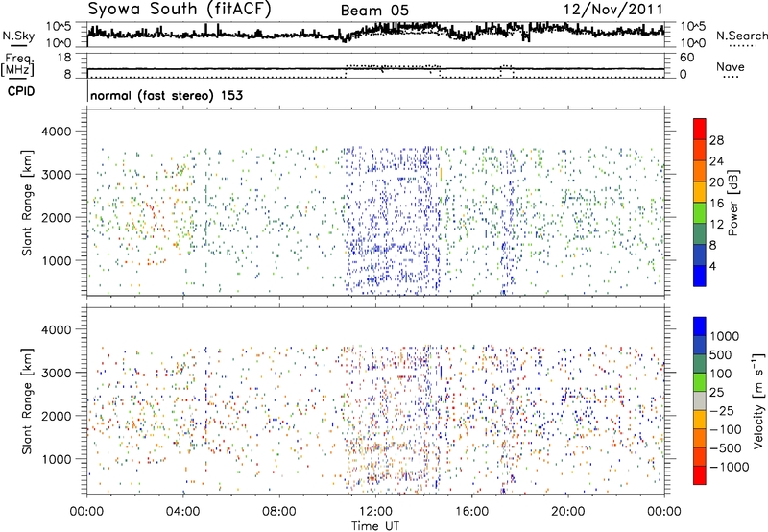
Task: Click the '60' tick on the Nave axis
Action: click(x=686, y=58)
